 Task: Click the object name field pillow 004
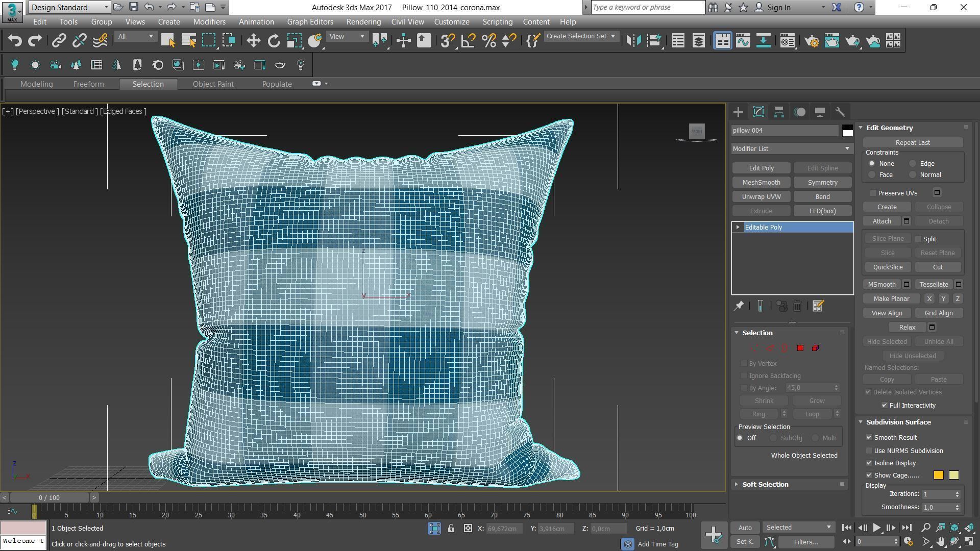pyautogui.click(x=785, y=131)
